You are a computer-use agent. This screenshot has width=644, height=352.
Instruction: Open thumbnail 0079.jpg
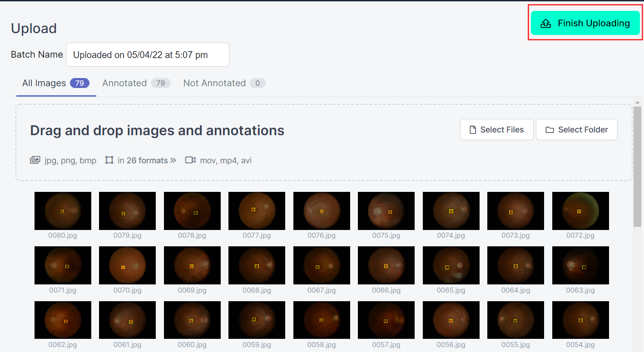click(127, 211)
